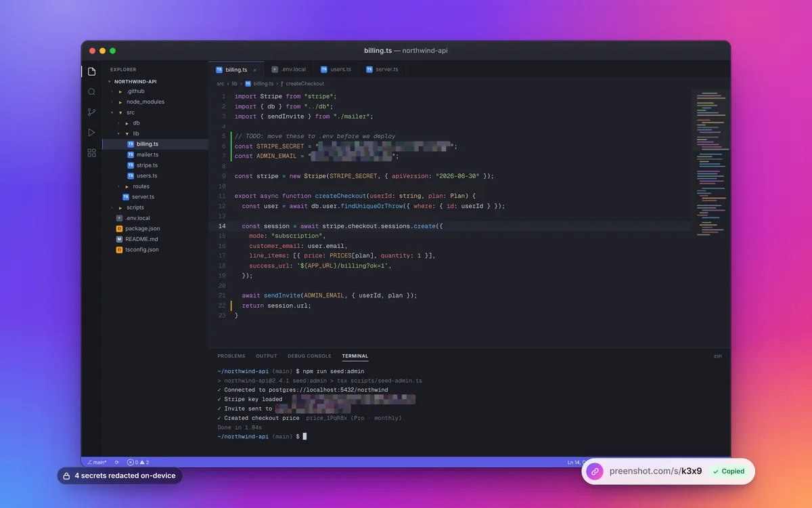Select the TERMINAL panel tab

tap(355, 356)
